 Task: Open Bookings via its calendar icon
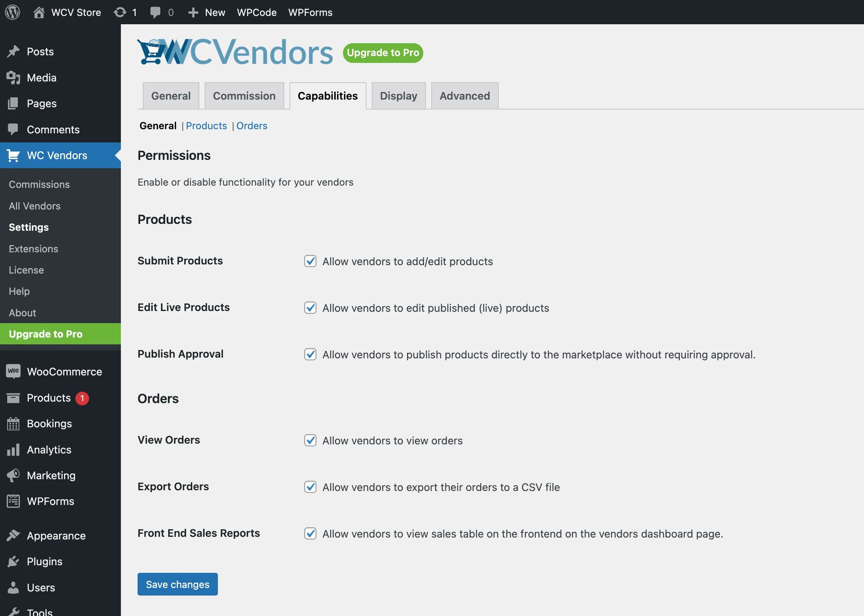[x=13, y=424]
